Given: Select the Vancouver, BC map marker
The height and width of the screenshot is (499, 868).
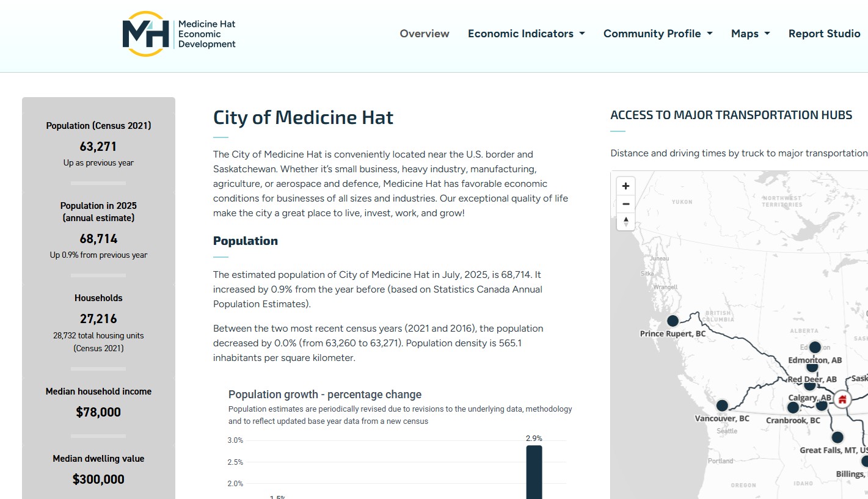Looking at the screenshot, I should click(x=722, y=406).
